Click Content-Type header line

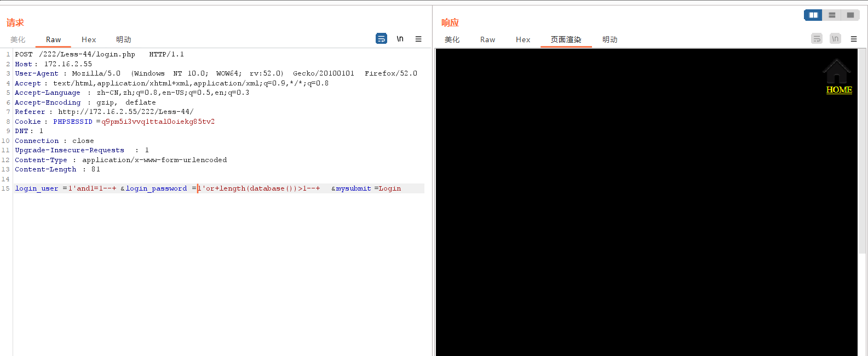(121, 160)
